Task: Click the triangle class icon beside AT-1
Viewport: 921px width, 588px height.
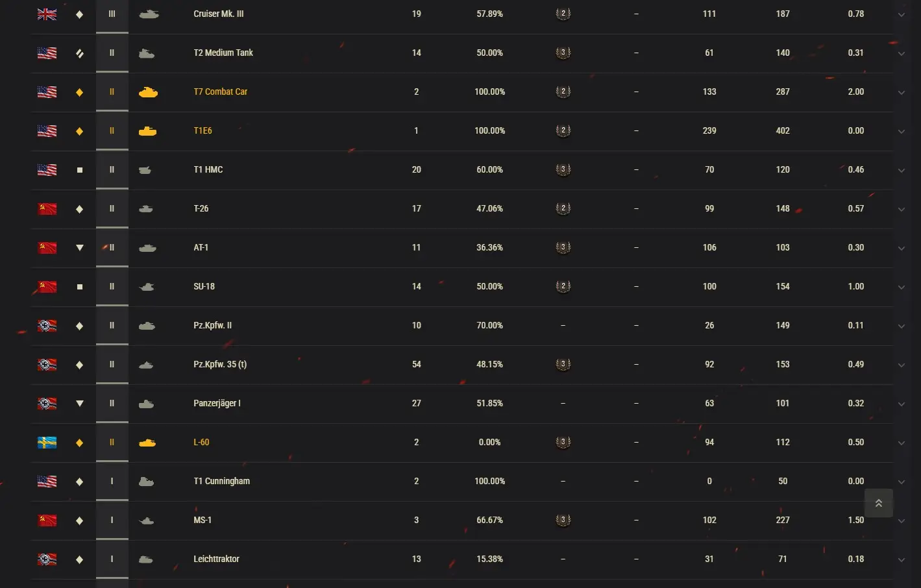Action: tap(80, 248)
